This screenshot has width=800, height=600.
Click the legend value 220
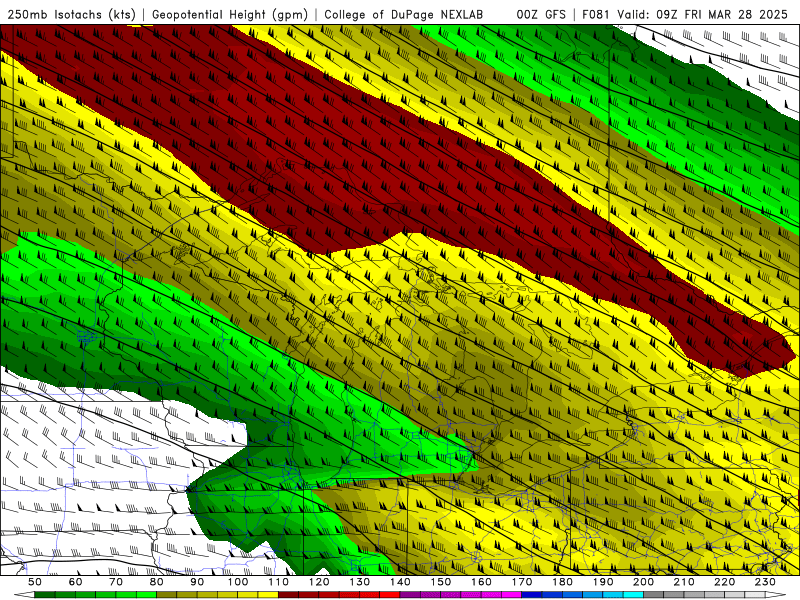tap(724, 582)
